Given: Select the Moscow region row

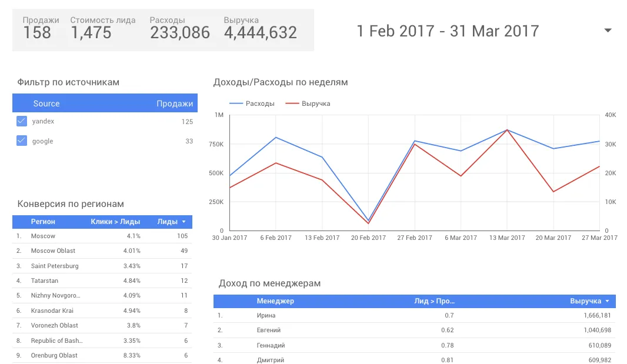Looking at the screenshot, I should point(102,236).
